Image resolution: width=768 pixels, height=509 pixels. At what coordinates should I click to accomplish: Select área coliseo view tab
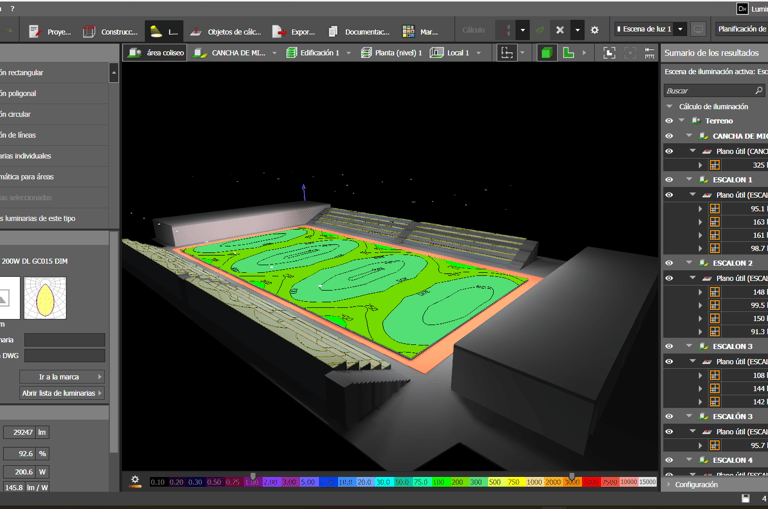155,53
